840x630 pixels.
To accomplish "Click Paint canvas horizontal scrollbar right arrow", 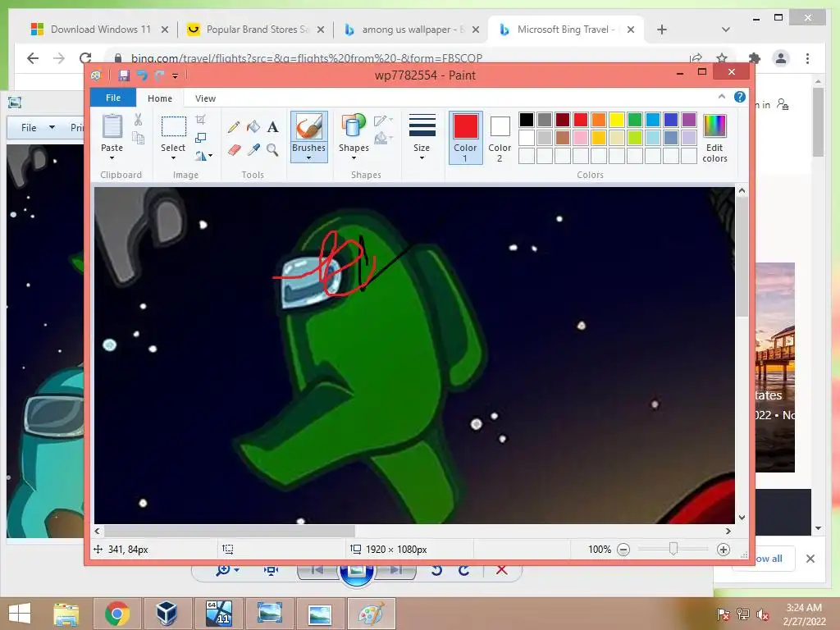I will coord(728,531).
